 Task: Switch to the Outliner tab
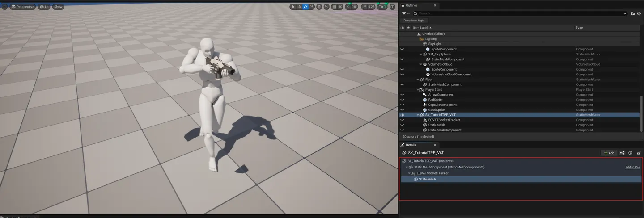pos(411,5)
